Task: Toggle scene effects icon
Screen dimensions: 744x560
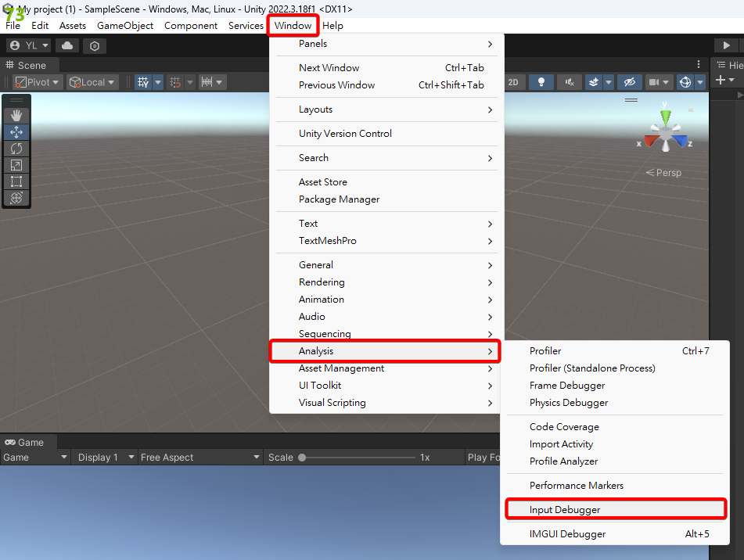Action: tap(594, 82)
